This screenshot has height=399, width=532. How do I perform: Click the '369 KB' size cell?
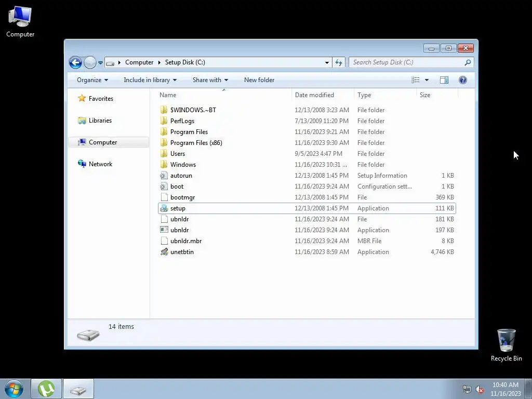pyautogui.click(x=445, y=197)
